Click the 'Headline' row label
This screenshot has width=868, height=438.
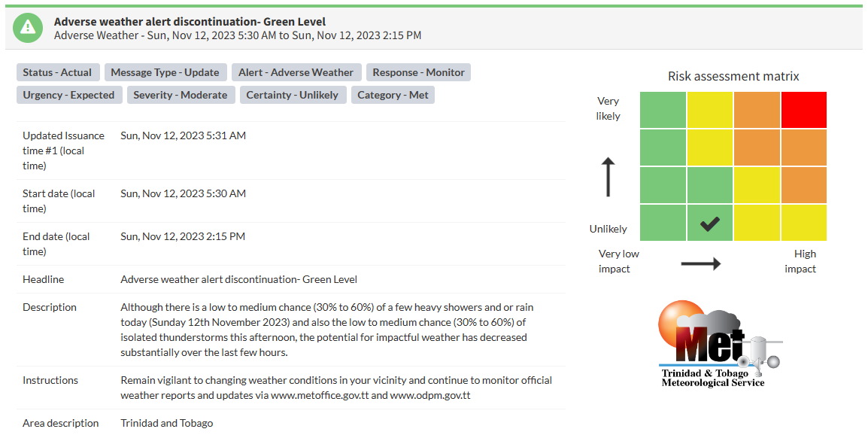click(x=43, y=280)
